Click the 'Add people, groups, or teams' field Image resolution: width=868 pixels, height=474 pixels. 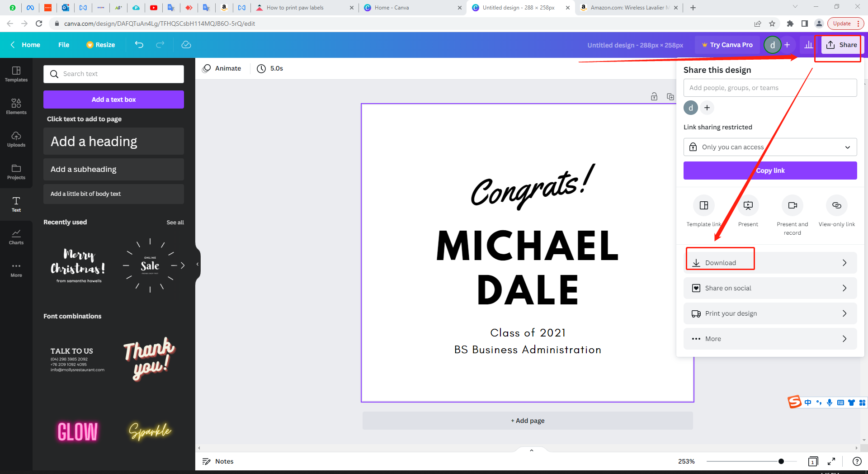[770, 88]
